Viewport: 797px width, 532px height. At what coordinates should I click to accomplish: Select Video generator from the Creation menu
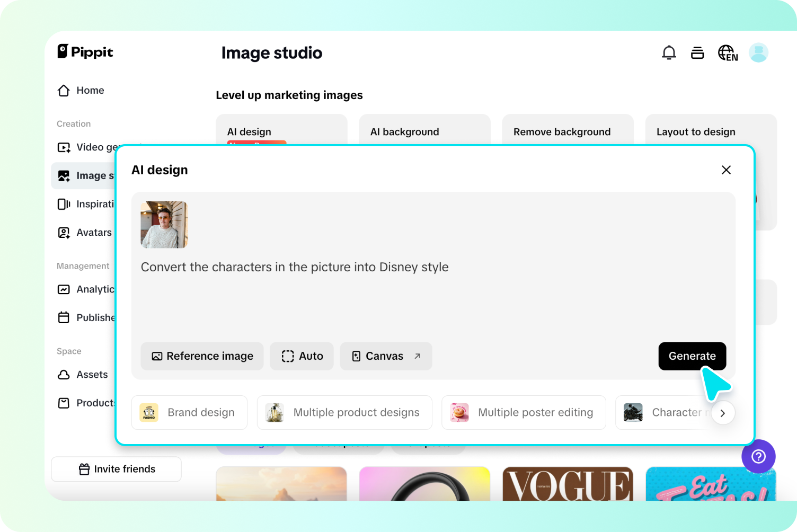63,147
